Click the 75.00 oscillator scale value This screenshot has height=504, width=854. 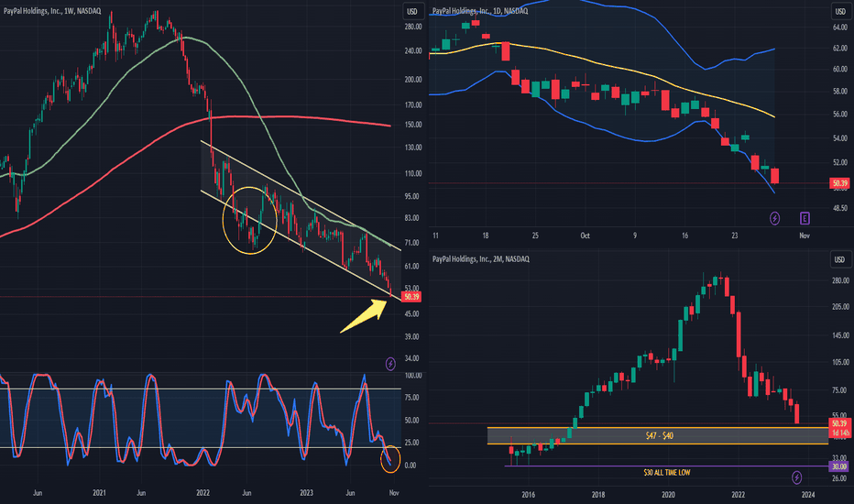click(x=412, y=398)
